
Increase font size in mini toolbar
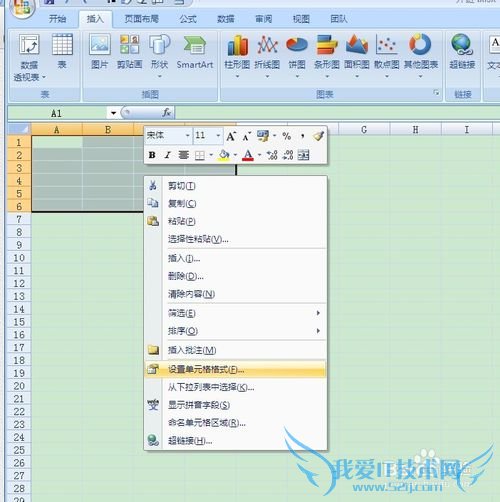[x=231, y=136]
